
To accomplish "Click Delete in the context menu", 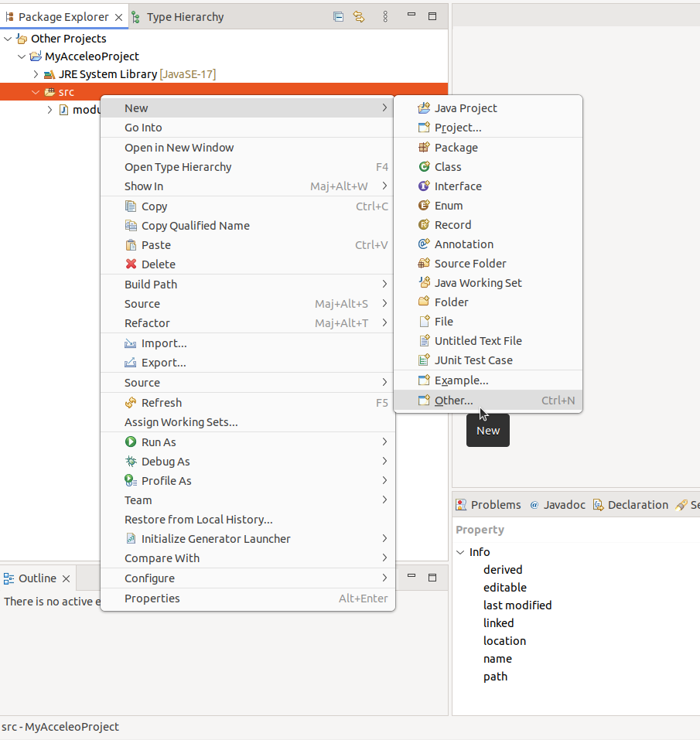I will (158, 264).
